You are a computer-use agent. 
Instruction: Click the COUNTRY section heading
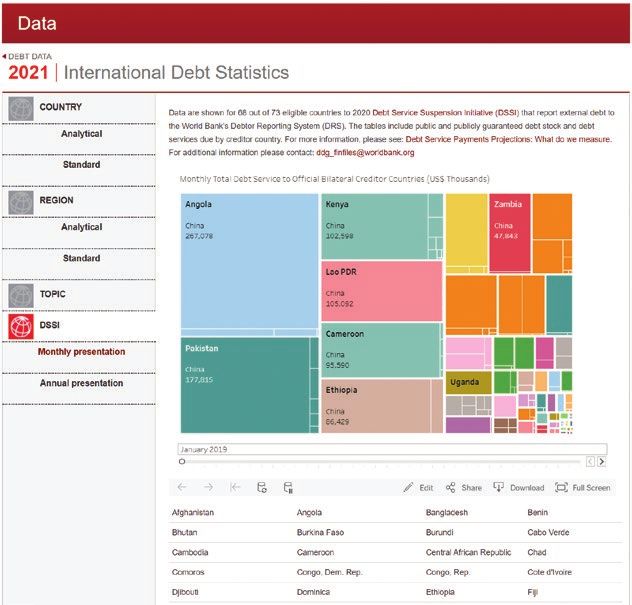(60, 107)
